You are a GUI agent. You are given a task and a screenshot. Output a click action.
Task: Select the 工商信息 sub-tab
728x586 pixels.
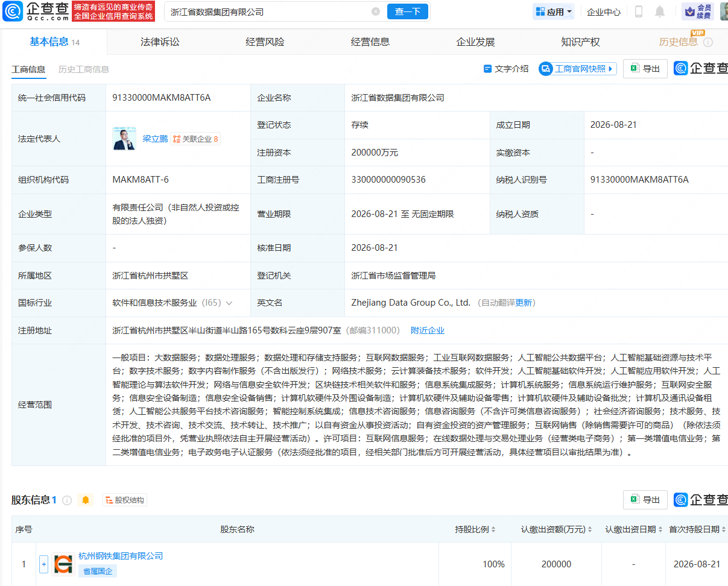[28, 69]
